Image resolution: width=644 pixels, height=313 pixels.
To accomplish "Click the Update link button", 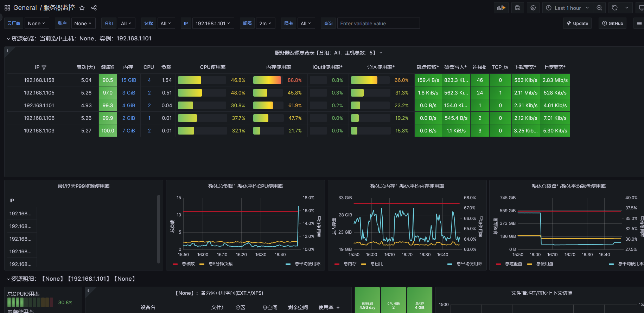I will [x=578, y=23].
